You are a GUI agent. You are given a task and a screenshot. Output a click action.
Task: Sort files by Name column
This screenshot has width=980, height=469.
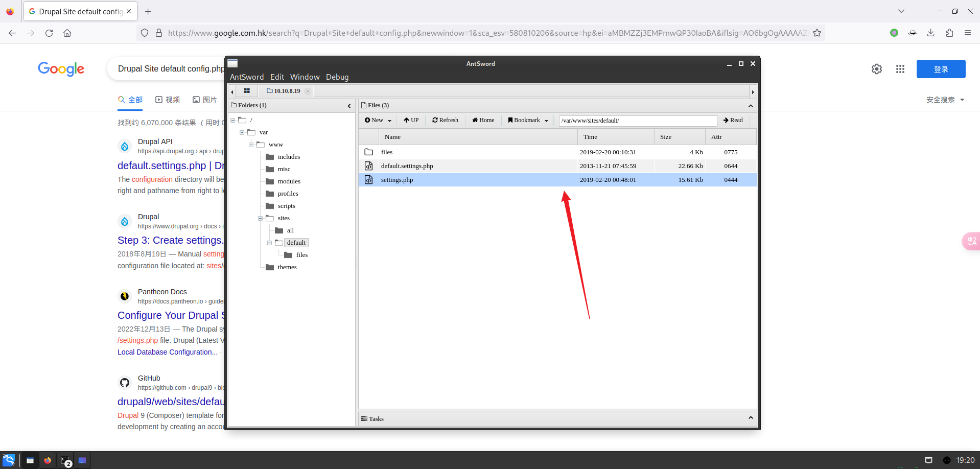point(478,137)
